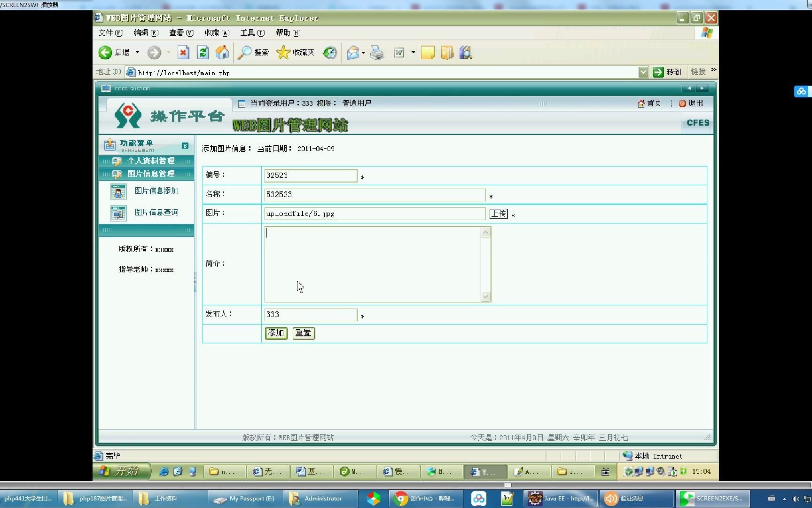Image resolution: width=812 pixels, height=508 pixels.
Task: Expand the address bar history dropdown
Action: [x=643, y=71]
